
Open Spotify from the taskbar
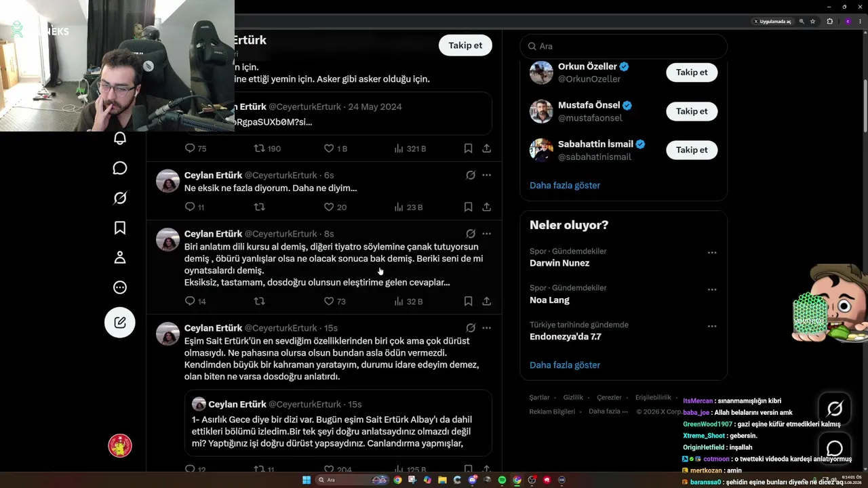coord(502,480)
